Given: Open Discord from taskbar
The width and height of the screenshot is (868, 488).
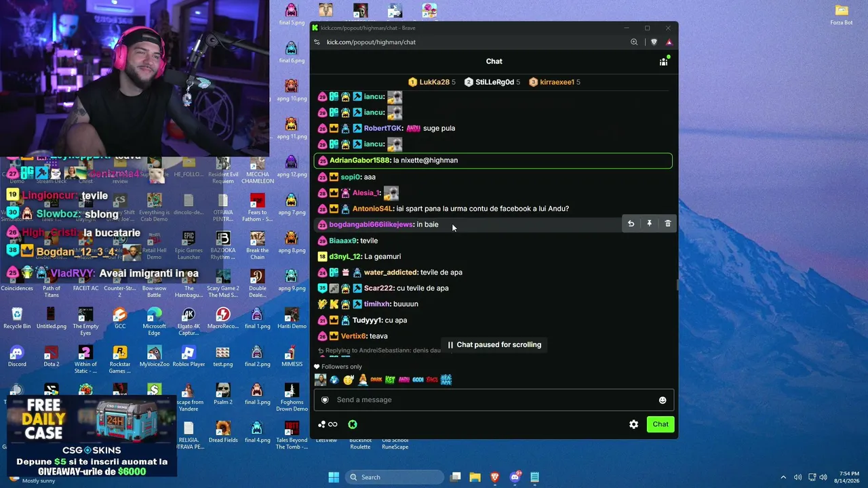Looking at the screenshot, I should (x=515, y=477).
